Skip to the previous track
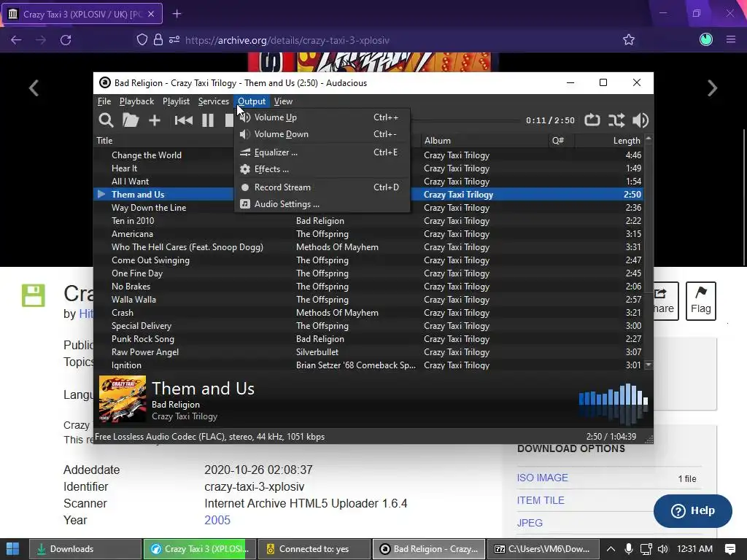Image resolution: width=747 pixels, height=560 pixels. coord(183,120)
